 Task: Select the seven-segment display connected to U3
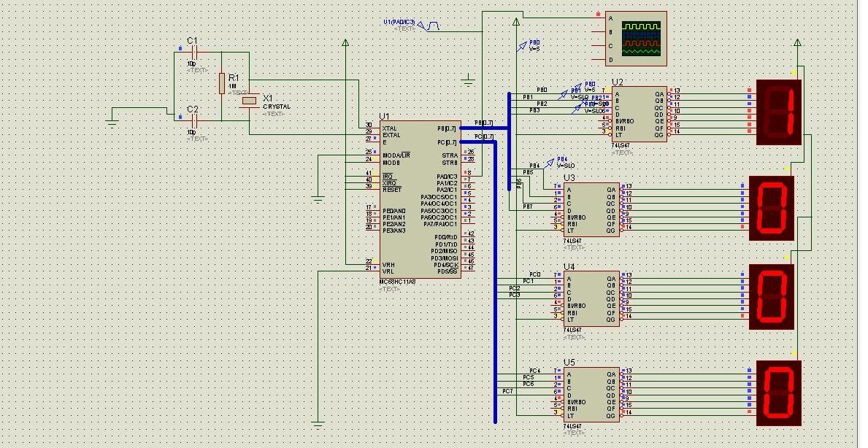point(771,208)
